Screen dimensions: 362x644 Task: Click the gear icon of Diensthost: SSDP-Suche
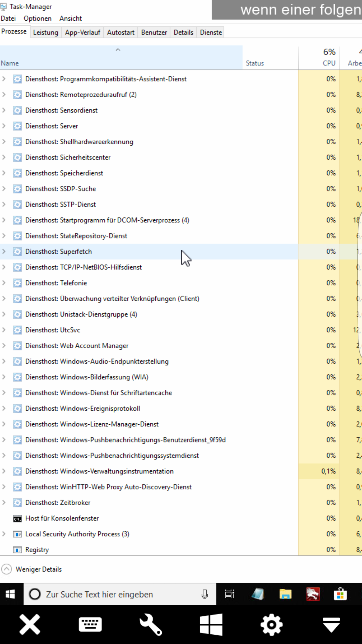[x=17, y=189]
